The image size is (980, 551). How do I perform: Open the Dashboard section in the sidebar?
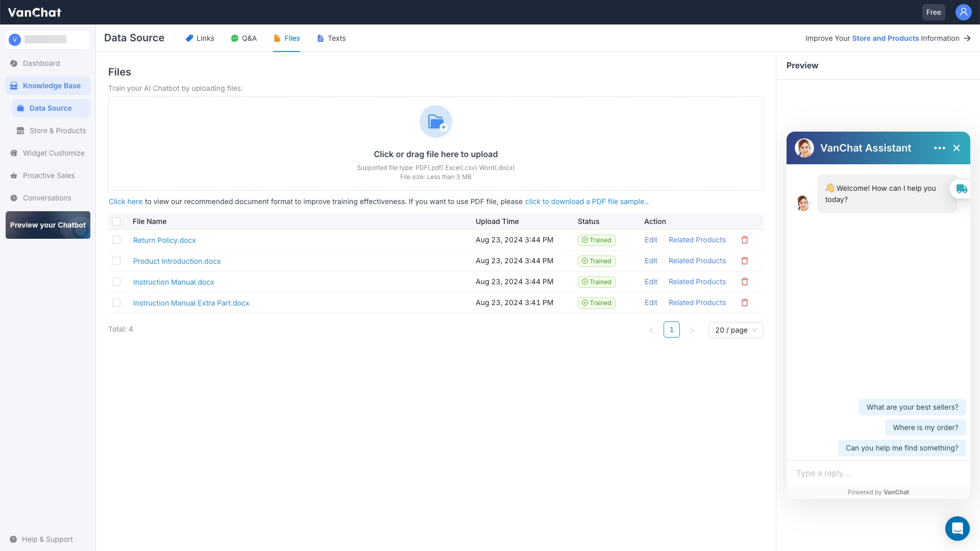click(41, 63)
